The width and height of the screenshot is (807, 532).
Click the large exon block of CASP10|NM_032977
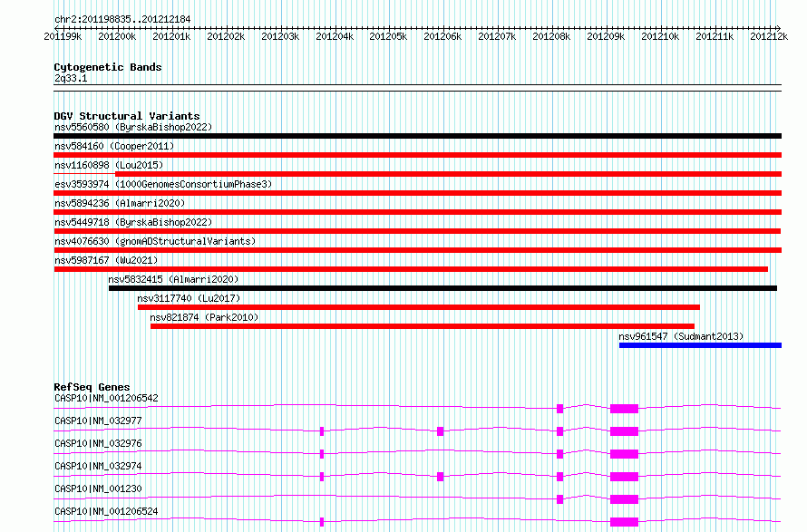624,431
